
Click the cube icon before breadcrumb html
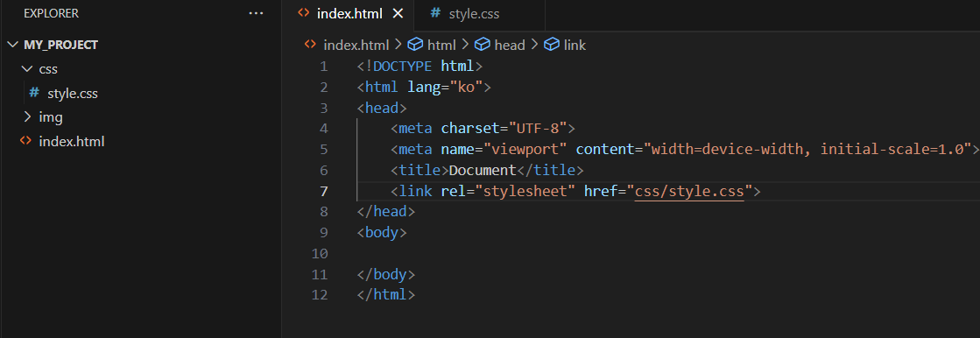tap(416, 45)
